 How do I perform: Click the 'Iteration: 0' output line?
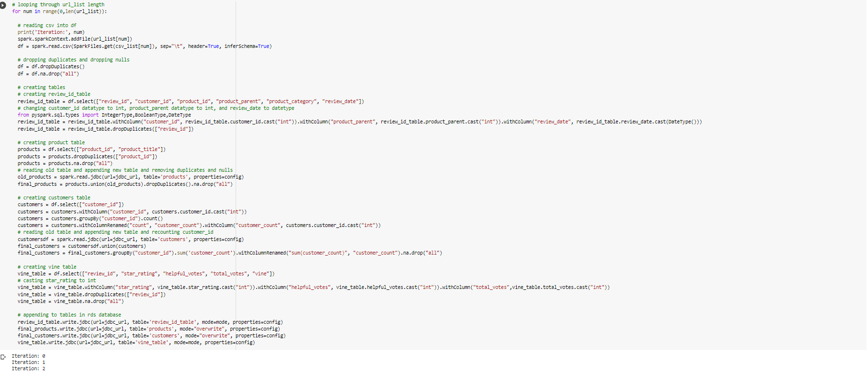(29, 356)
